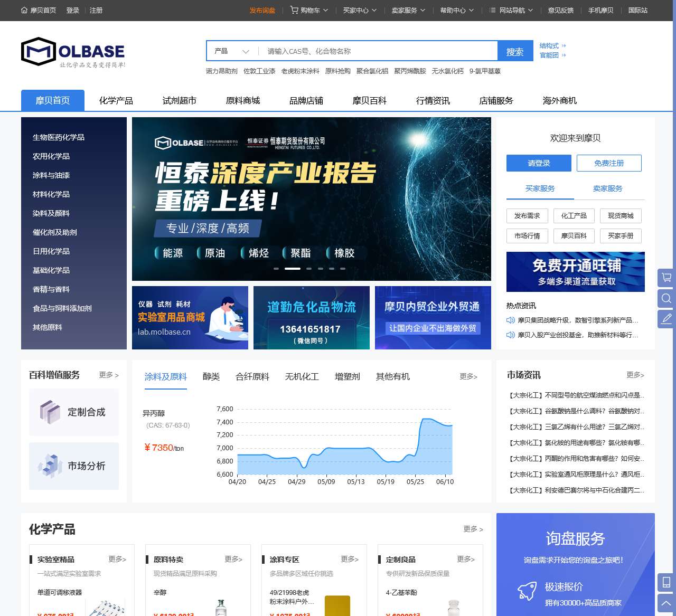Open the 摩贝百科 navigation tab

(x=370, y=100)
